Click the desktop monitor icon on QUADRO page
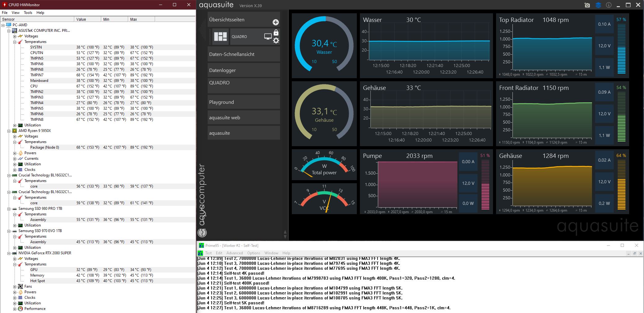644x313 pixels. point(268,37)
